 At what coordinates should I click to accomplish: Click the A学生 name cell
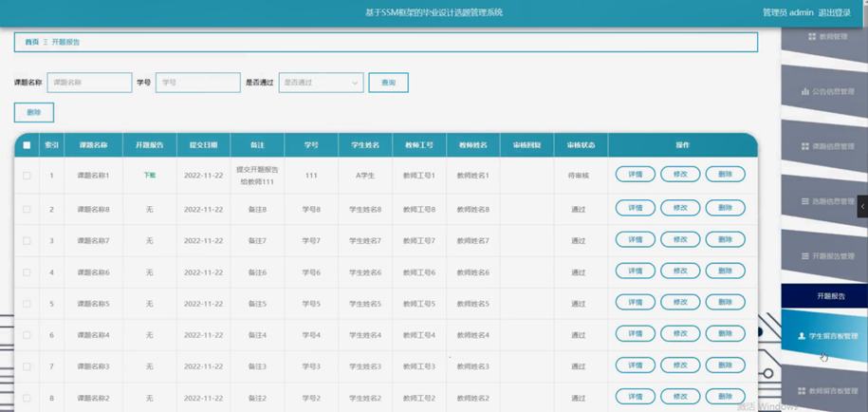[365, 175]
